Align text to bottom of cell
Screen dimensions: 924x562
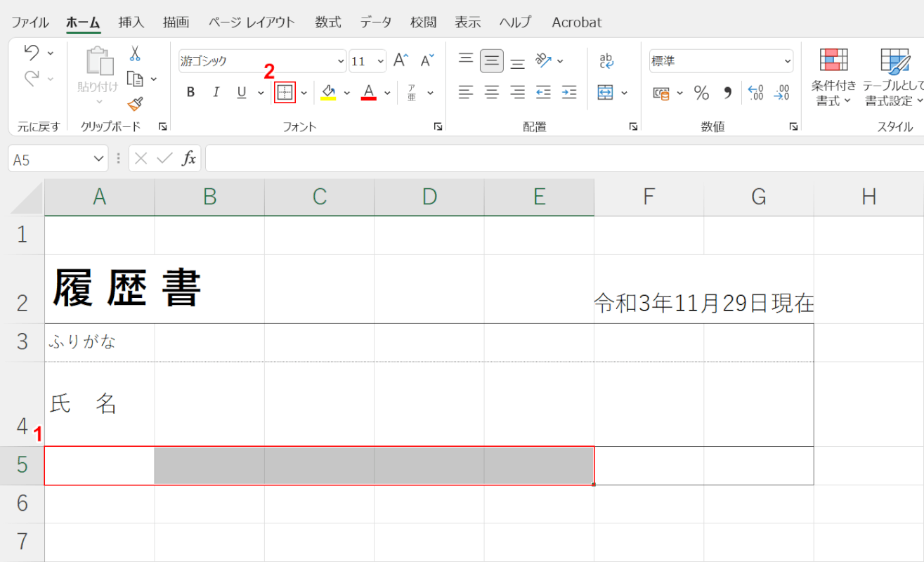coord(518,62)
